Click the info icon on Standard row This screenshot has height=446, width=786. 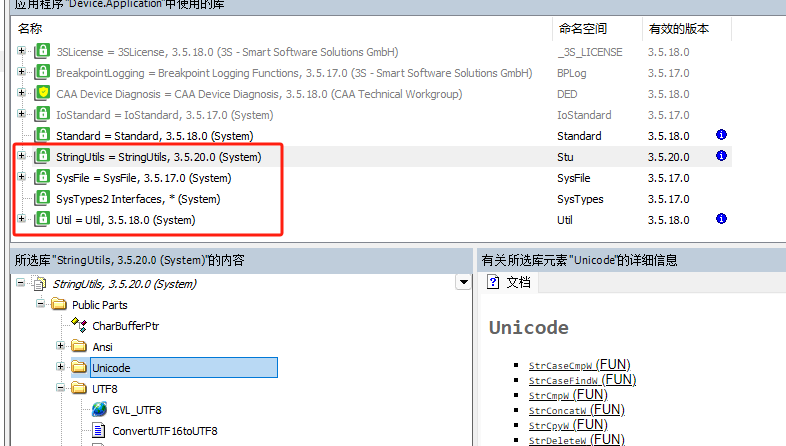[721, 135]
